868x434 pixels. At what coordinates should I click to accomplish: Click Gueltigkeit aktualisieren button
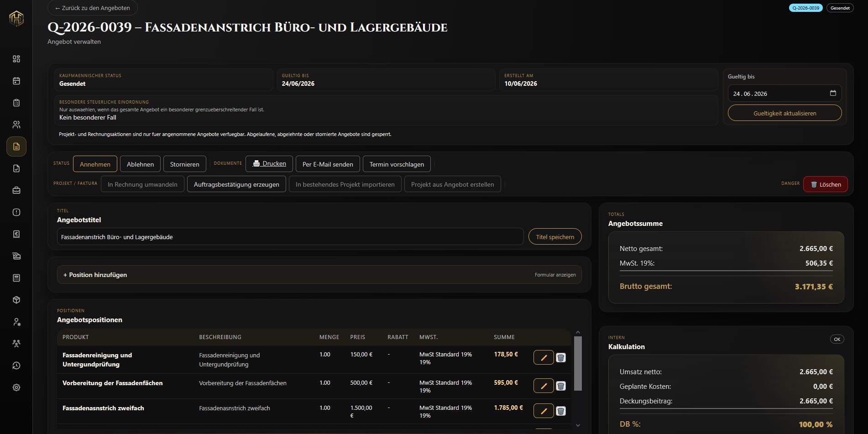tap(785, 113)
